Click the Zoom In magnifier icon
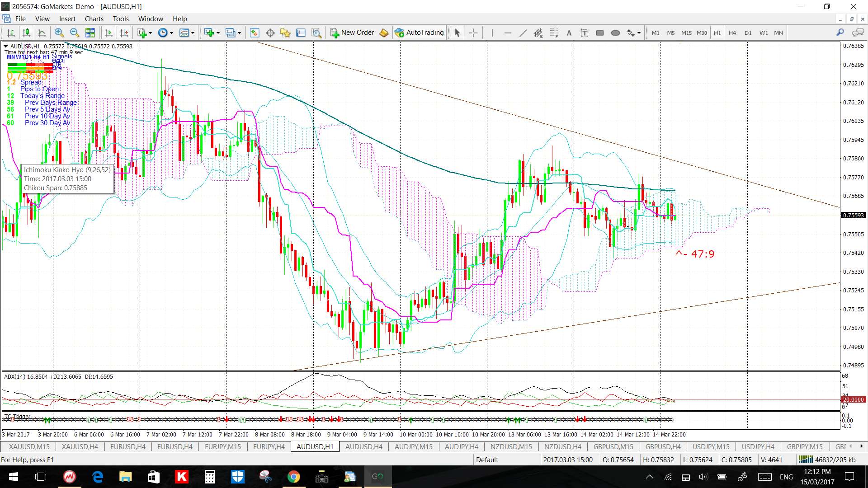The image size is (868, 488). point(59,33)
